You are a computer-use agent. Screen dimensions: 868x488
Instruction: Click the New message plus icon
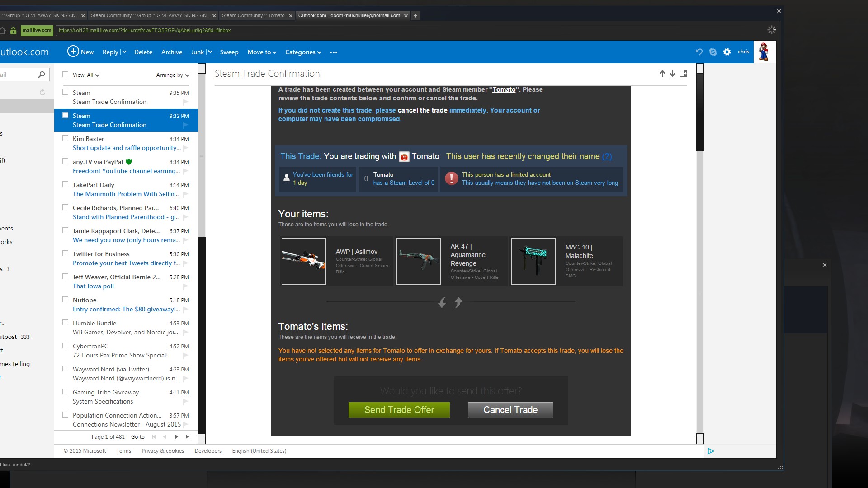point(73,52)
